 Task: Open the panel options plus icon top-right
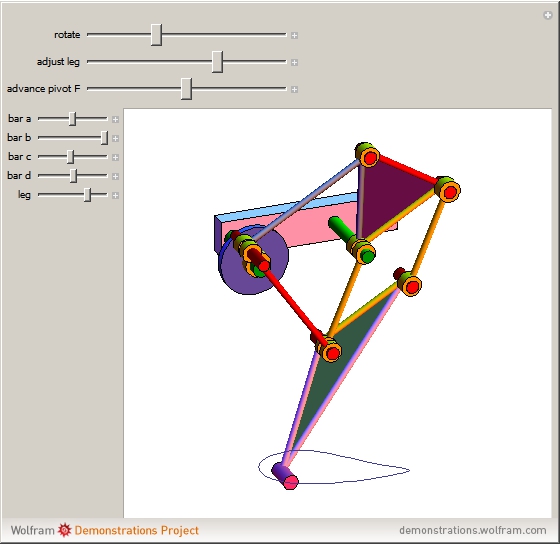548,15
